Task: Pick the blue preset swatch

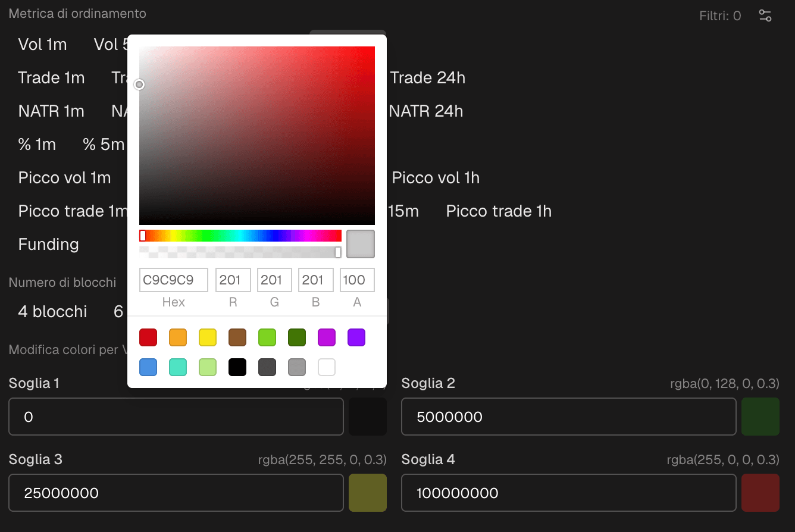Action: click(148, 367)
